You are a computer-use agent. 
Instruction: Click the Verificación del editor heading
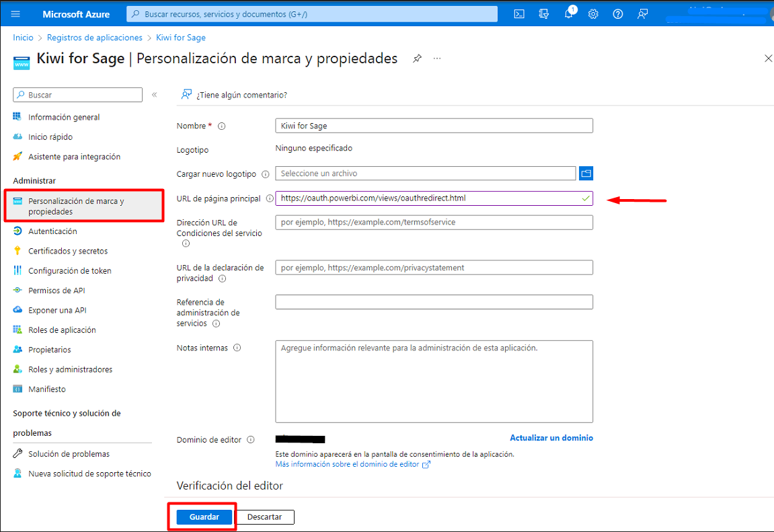coord(229,486)
